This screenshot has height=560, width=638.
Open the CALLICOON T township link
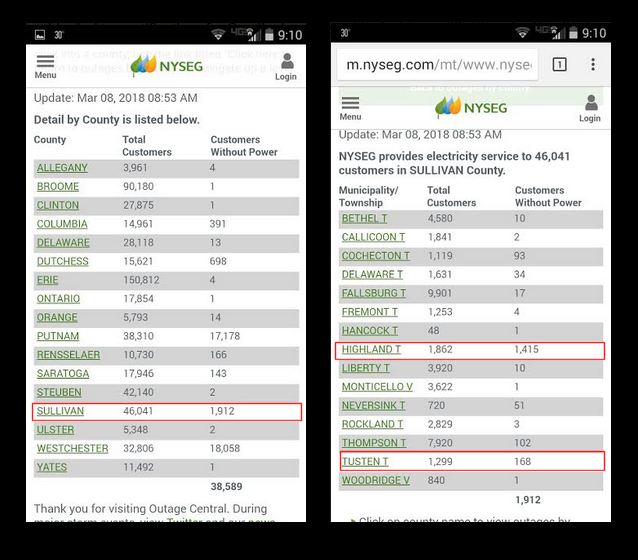click(x=373, y=237)
